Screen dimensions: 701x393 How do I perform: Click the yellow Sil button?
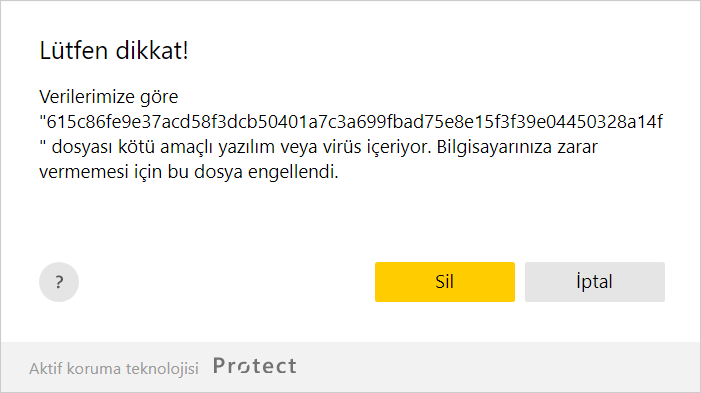coord(445,282)
